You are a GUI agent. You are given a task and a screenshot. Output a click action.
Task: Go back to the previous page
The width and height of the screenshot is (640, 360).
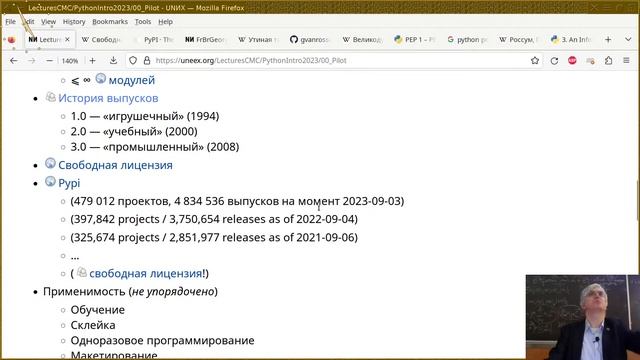point(13,60)
